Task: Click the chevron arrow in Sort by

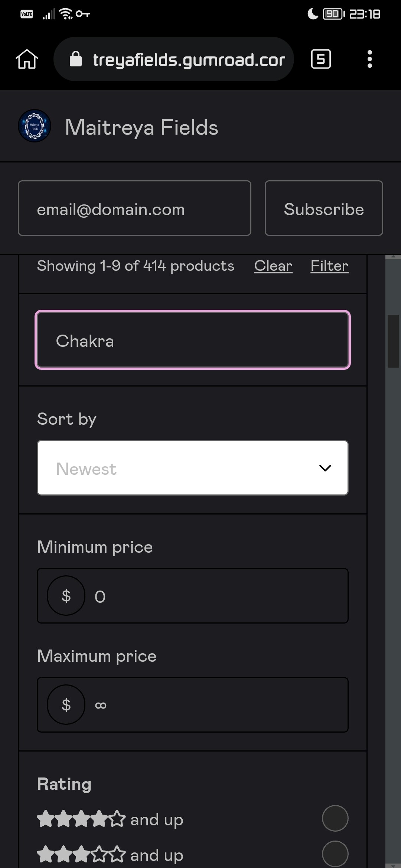Action: [325, 468]
